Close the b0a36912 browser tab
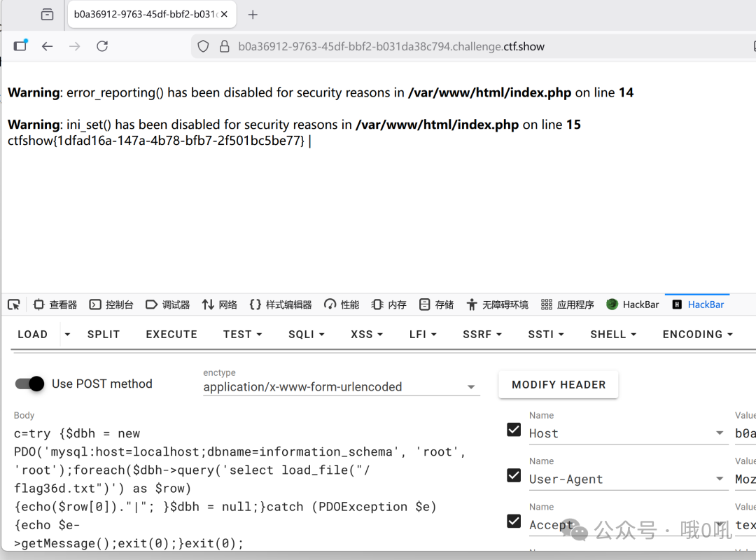756x560 pixels. 224,15
